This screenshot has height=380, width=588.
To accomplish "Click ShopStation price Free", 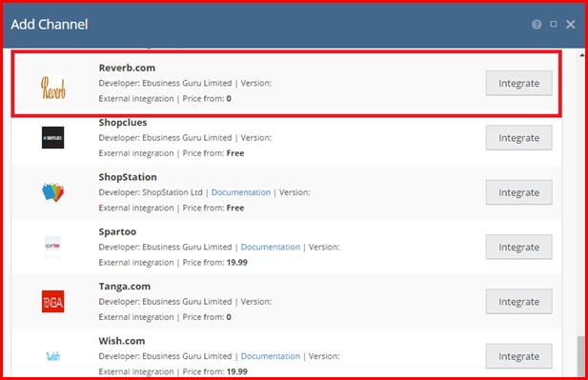I will [235, 208].
